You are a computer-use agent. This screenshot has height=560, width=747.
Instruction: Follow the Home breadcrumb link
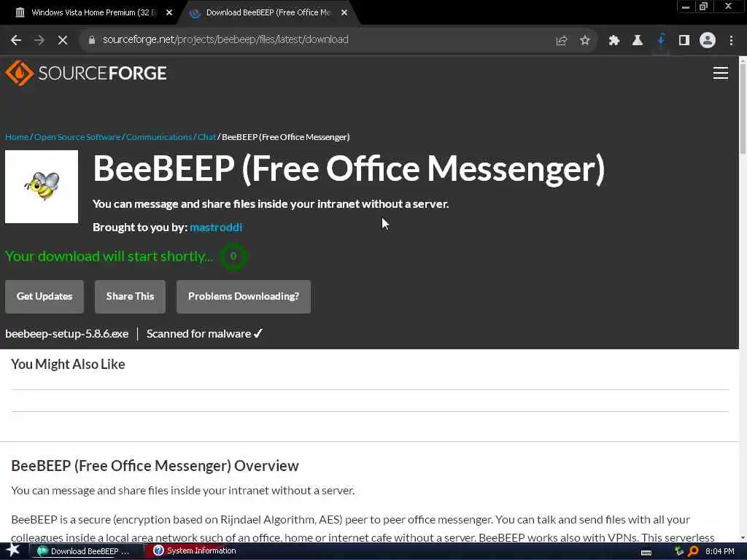17,137
